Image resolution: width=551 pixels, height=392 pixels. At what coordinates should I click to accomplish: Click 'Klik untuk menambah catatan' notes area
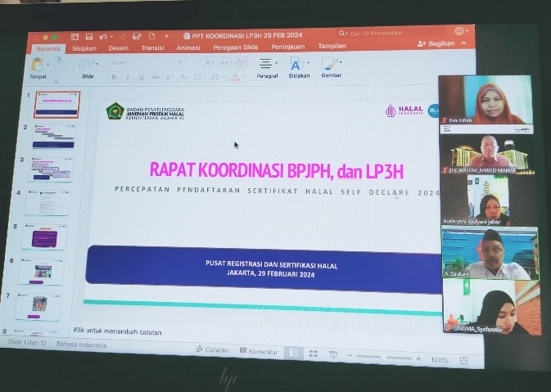tap(117, 331)
